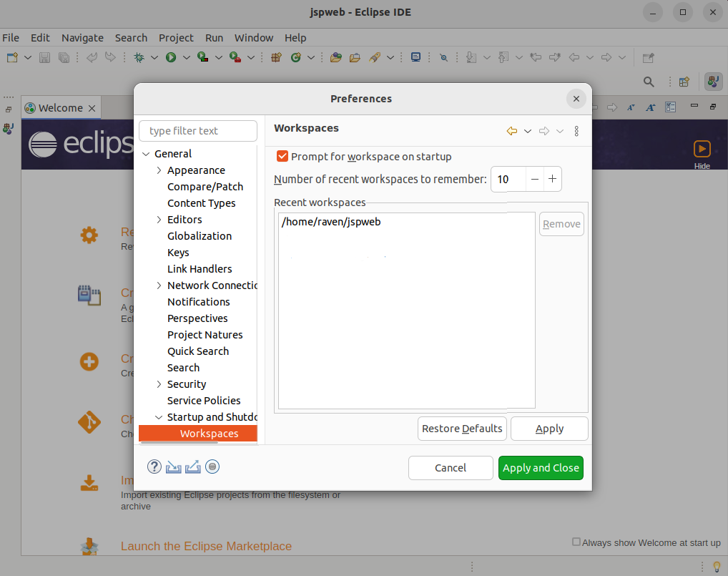Click the New Java Class icon
728x576 pixels.
(296, 57)
